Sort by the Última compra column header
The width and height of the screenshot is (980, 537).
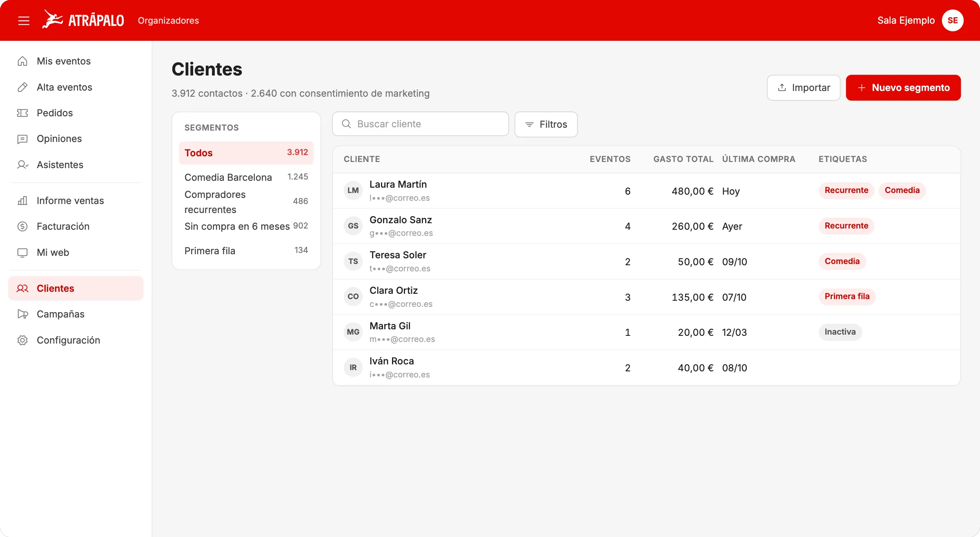click(759, 159)
